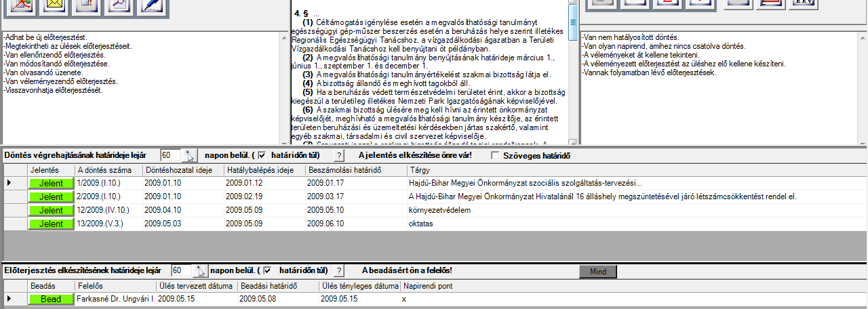868x309 pixels.
Task: Sort by 'Felelős' column header
Action: tap(115, 285)
